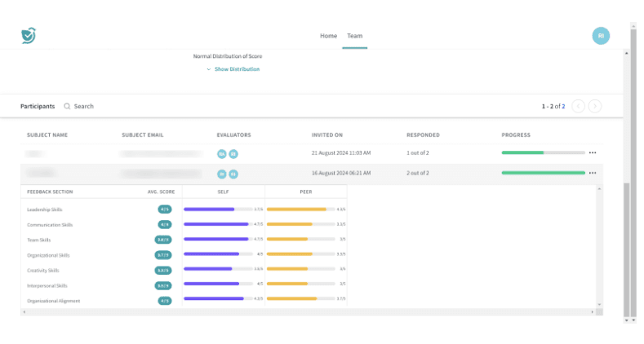This screenshot has height=344, width=644.
Task: Select the Team tab
Action: [354, 36]
